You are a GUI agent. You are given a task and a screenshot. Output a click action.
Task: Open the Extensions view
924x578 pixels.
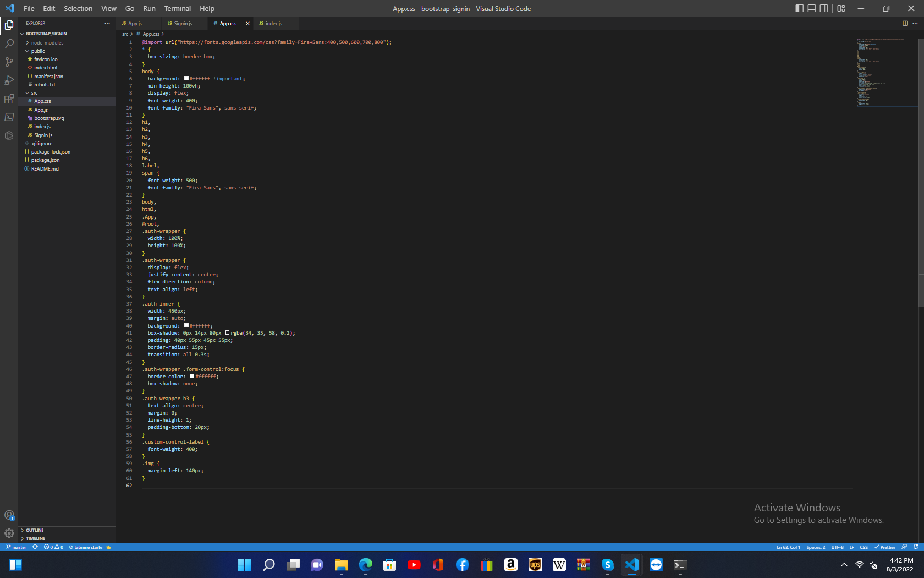point(9,99)
